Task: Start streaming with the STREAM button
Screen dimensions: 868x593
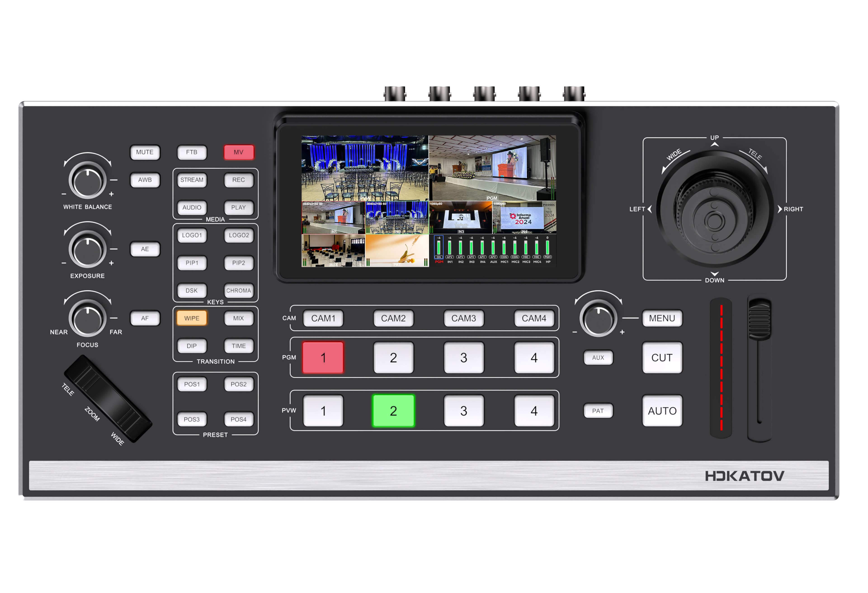Action: (192, 180)
